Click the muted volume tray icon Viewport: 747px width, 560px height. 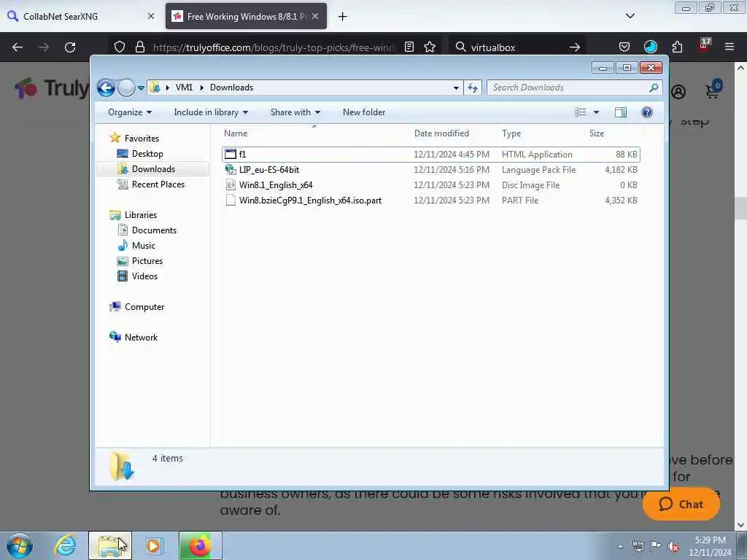click(x=673, y=547)
